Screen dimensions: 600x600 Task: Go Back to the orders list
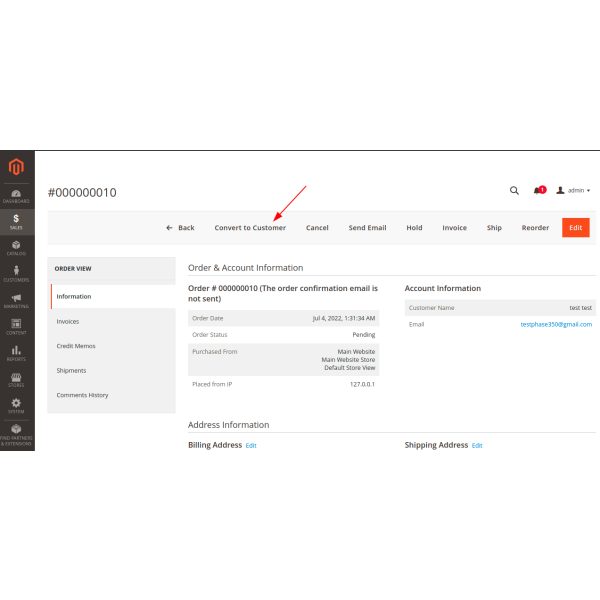click(181, 228)
